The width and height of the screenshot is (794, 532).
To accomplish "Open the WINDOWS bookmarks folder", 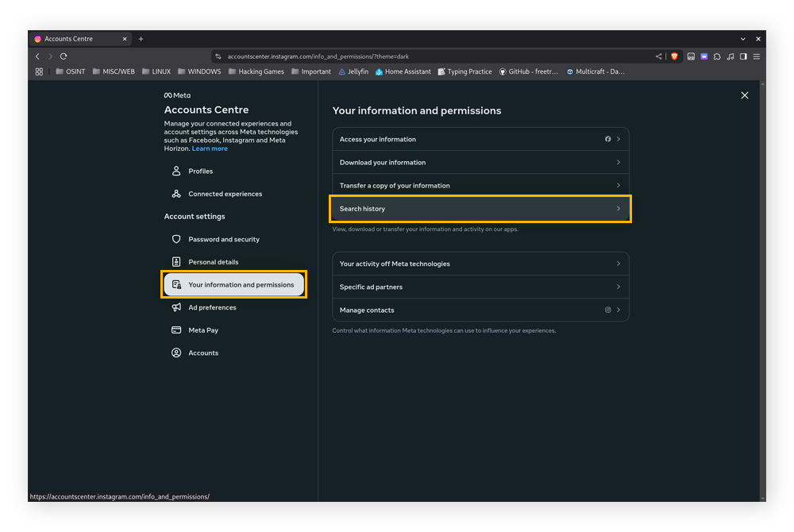I will 199,72.
